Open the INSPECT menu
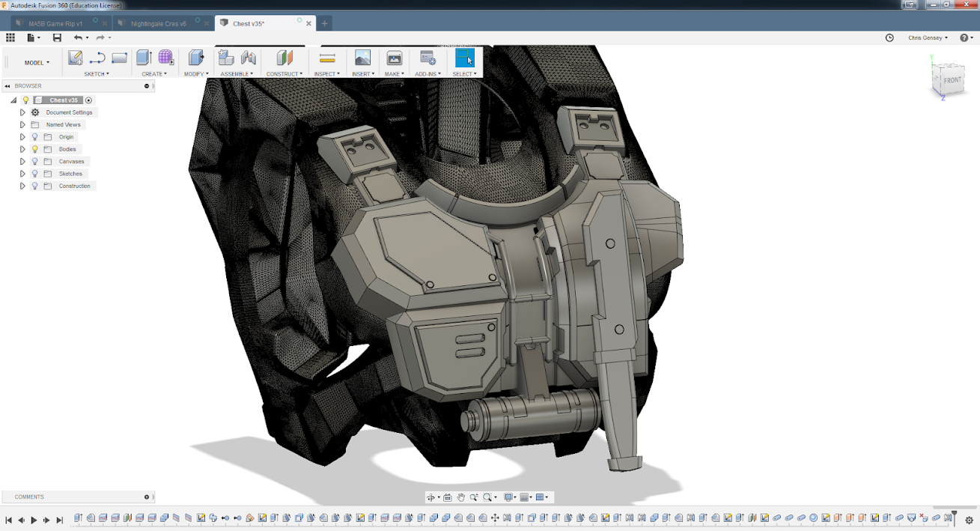This screenshot has width=980, height=531. 327,74
